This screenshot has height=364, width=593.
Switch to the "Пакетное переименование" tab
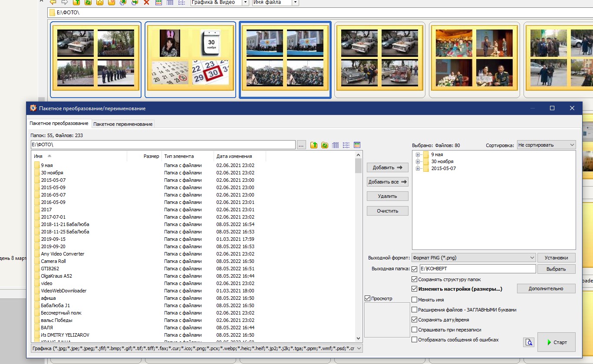point(123,124)
